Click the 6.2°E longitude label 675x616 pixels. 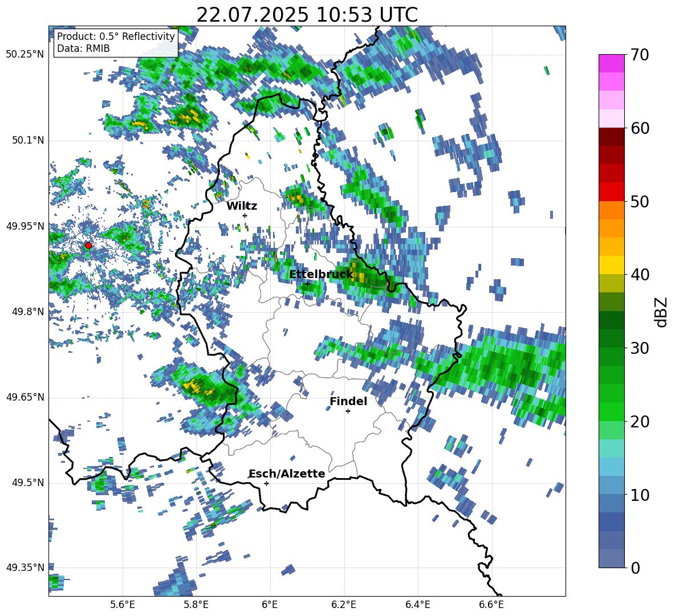pos(344,605)
